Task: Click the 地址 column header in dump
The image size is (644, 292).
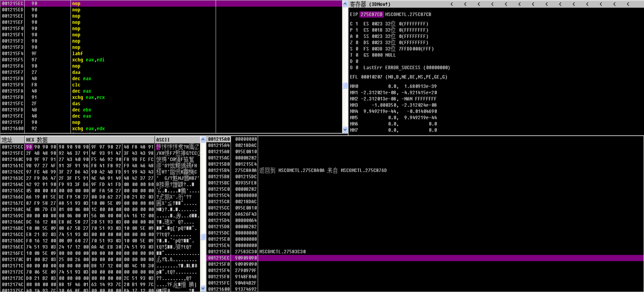Action: (12, 140)
